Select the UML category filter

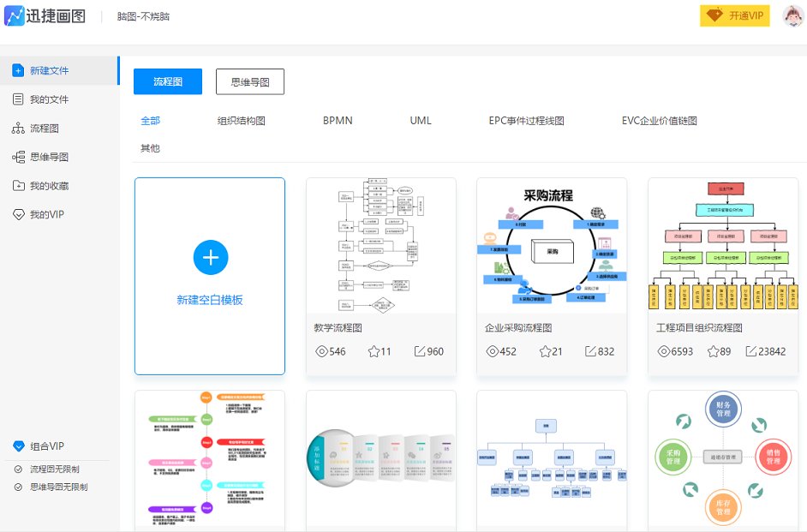coord(420,121)
